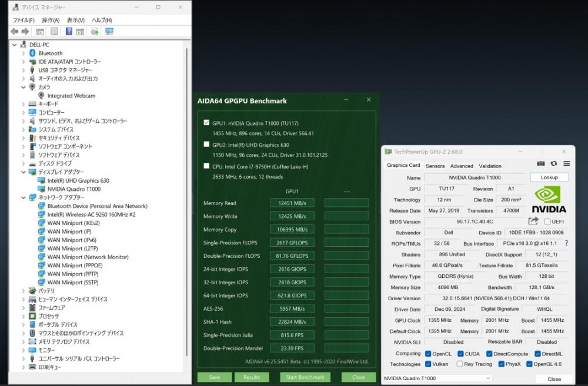Select Intel(R) Wireless-AC 9260 160MHz #2 adapter
This screenshot has width=588, height=386.
[x=91, y=214]
